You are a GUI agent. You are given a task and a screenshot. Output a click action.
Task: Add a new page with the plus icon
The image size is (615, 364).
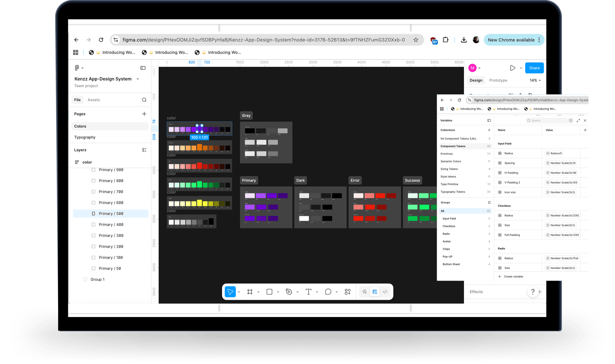(x=144, y=114)
